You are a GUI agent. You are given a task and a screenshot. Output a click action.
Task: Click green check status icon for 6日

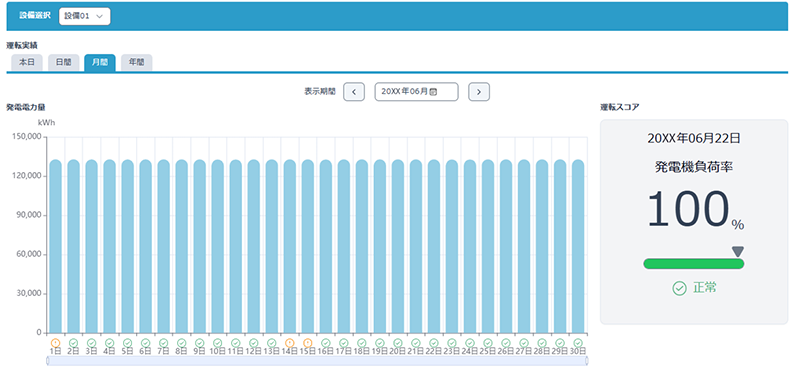(145, 343)
